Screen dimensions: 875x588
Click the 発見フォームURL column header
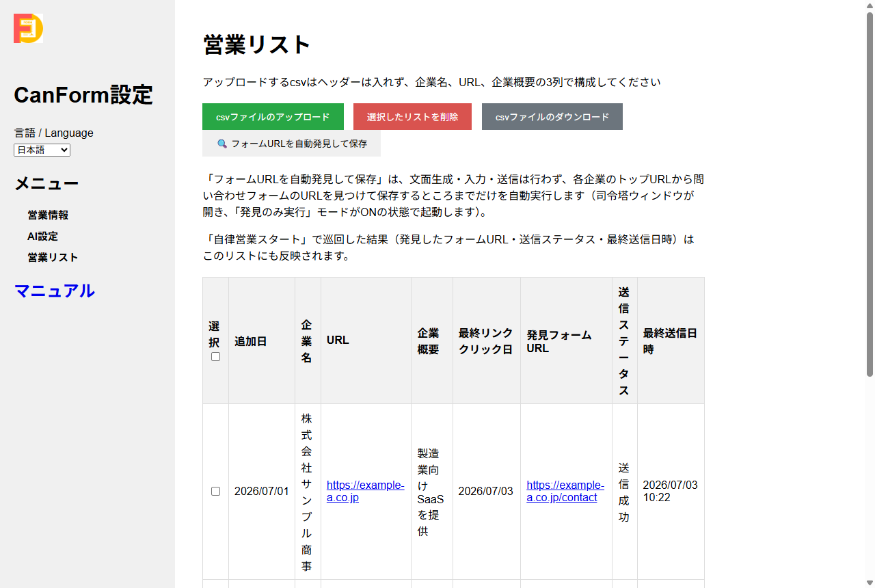tap(566, 340)
